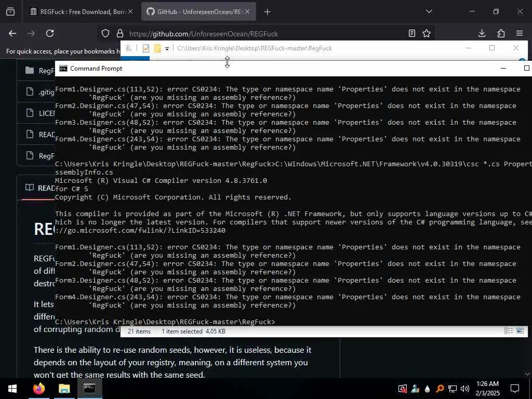
Task: Open the Firefox View icon at top-left
Action: click(x=10, y=11)
